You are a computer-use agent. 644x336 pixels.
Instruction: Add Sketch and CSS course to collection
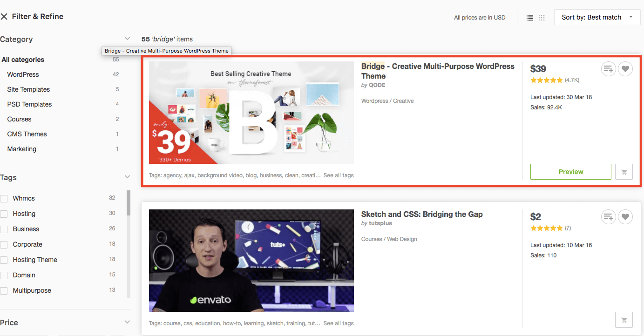608,217
